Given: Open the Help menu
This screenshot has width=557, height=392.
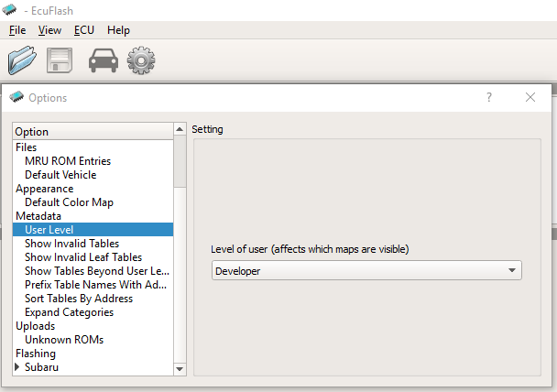Looking at the screenshot, I should (x=118, y=30).
